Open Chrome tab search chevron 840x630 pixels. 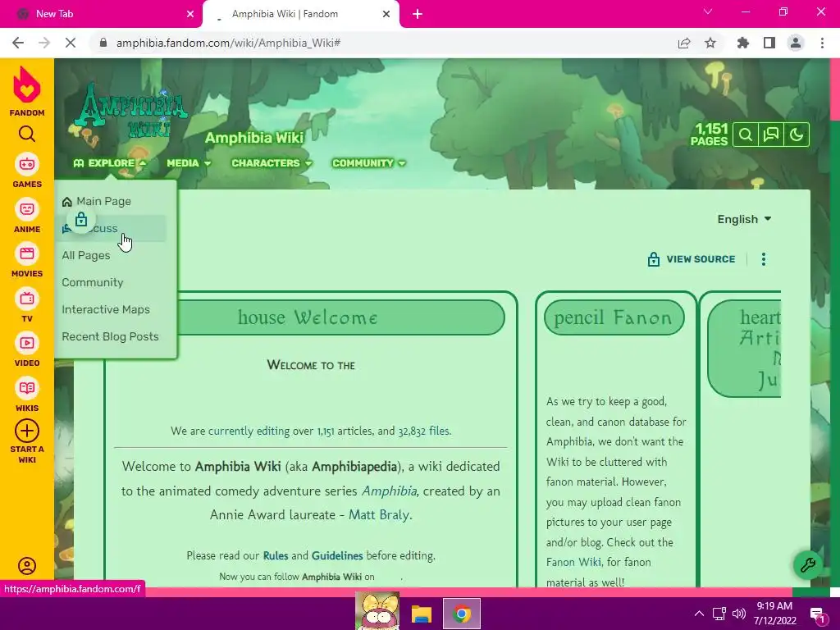(x=708, y=11)
